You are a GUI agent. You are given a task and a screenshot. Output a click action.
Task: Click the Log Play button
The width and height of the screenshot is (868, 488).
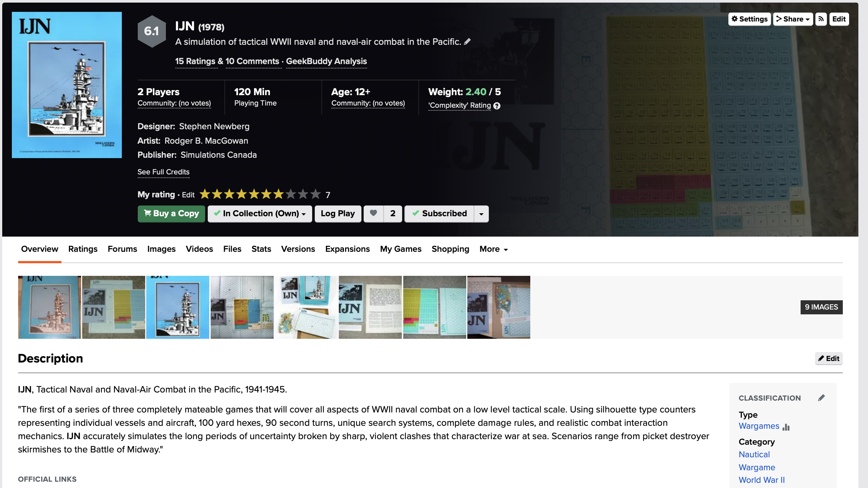tap(338, 214)
